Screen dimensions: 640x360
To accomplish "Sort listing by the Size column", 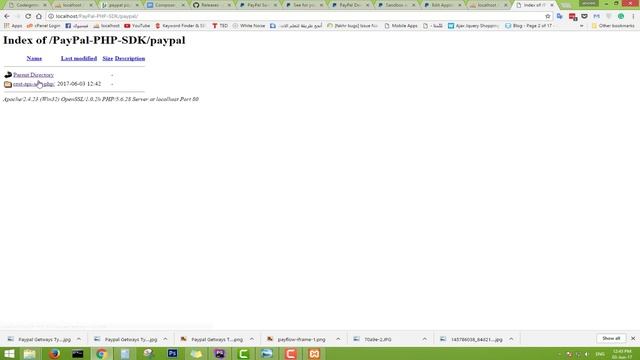I will (107, 58).
